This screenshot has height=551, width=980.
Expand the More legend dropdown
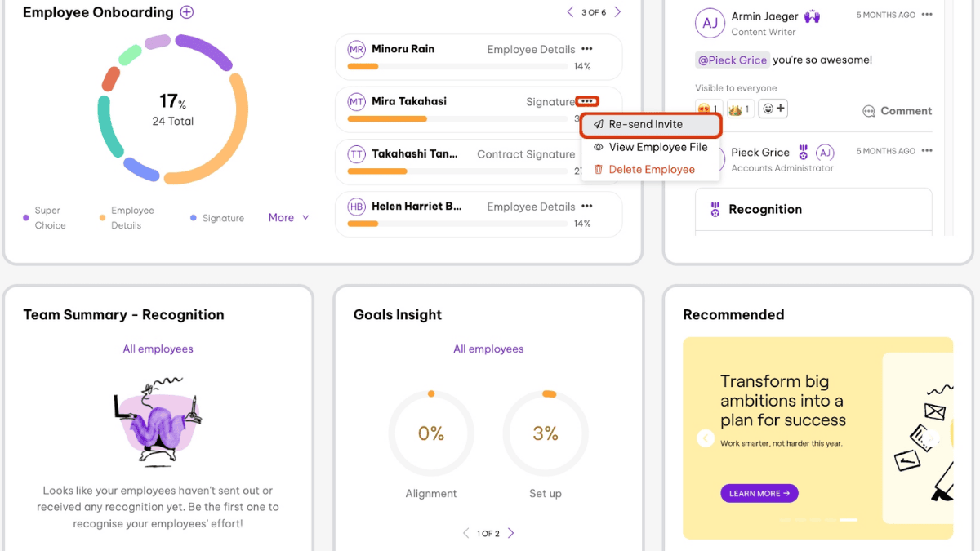coord(287,217)
